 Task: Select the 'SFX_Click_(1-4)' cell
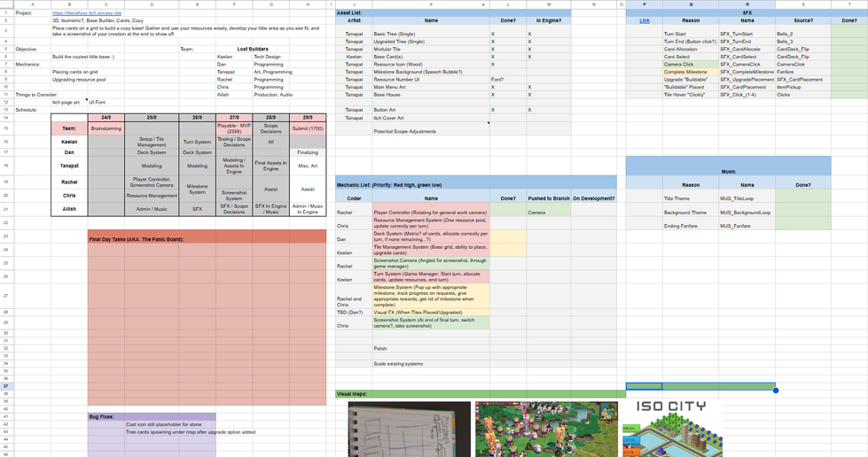tap(747, 95)
